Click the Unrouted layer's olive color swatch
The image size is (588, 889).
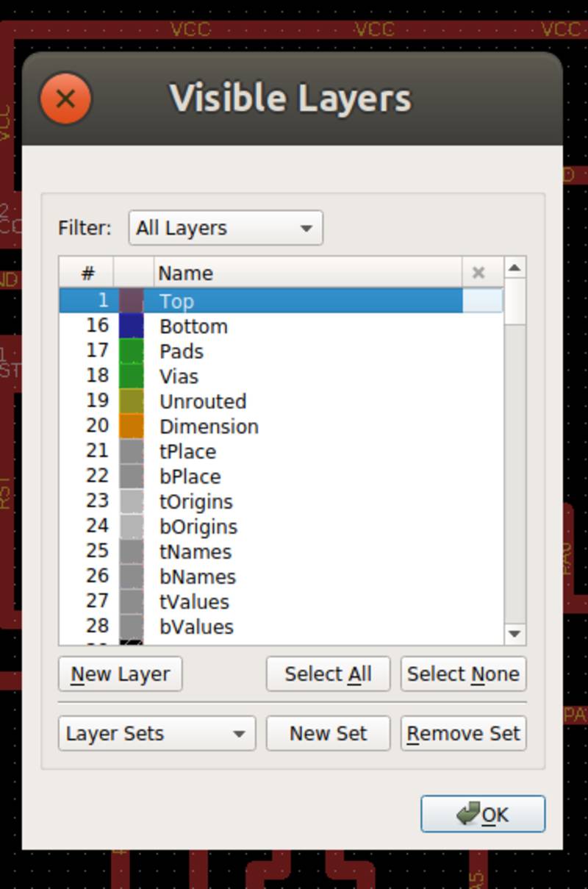(x=132, y=401)
